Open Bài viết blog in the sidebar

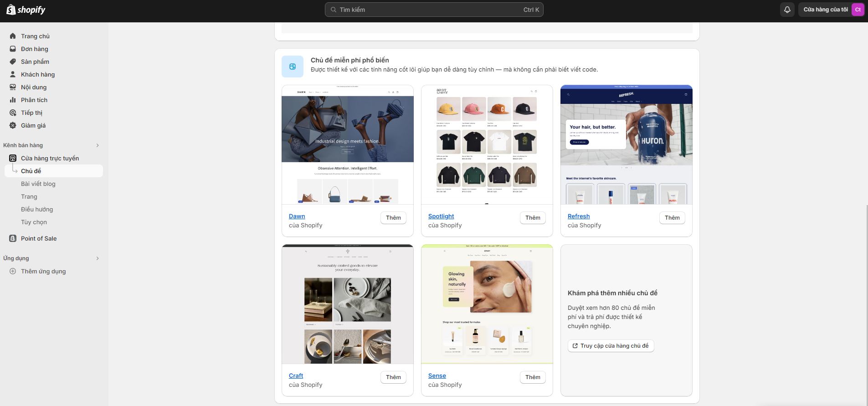click(x=38, y=184)
